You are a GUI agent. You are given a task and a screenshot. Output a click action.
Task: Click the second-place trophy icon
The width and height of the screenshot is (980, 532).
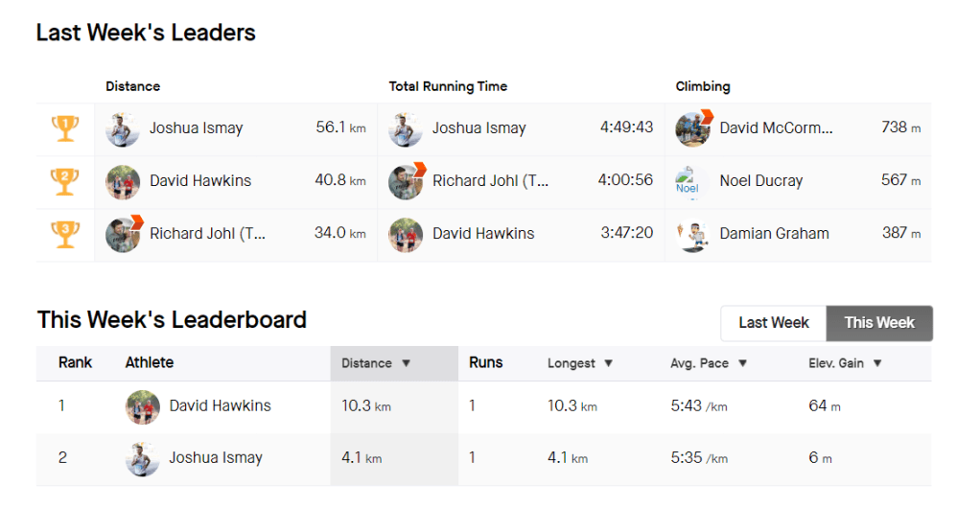[x=65, y=180]
